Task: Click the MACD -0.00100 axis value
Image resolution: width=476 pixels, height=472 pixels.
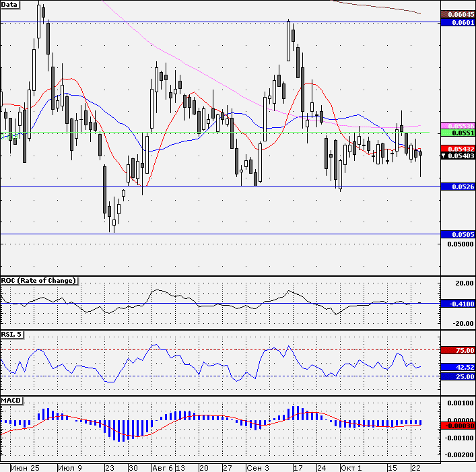Action: tap(459, 438)
